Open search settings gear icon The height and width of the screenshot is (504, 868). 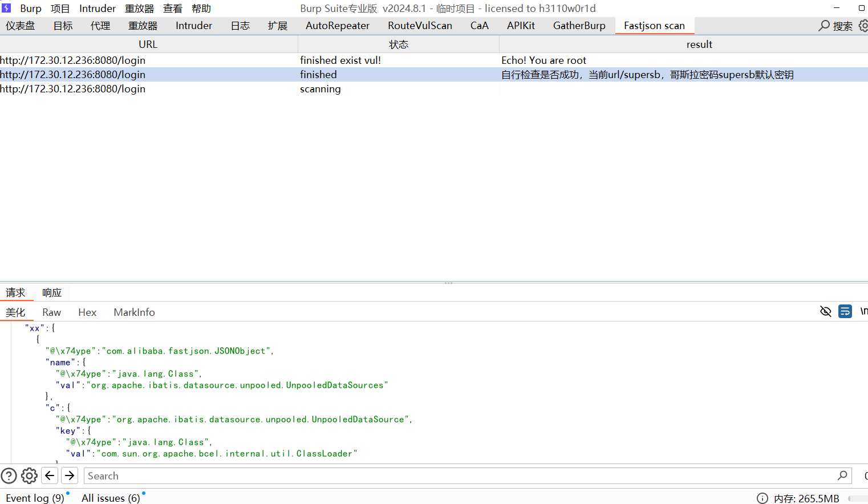[x=29, y=475]
